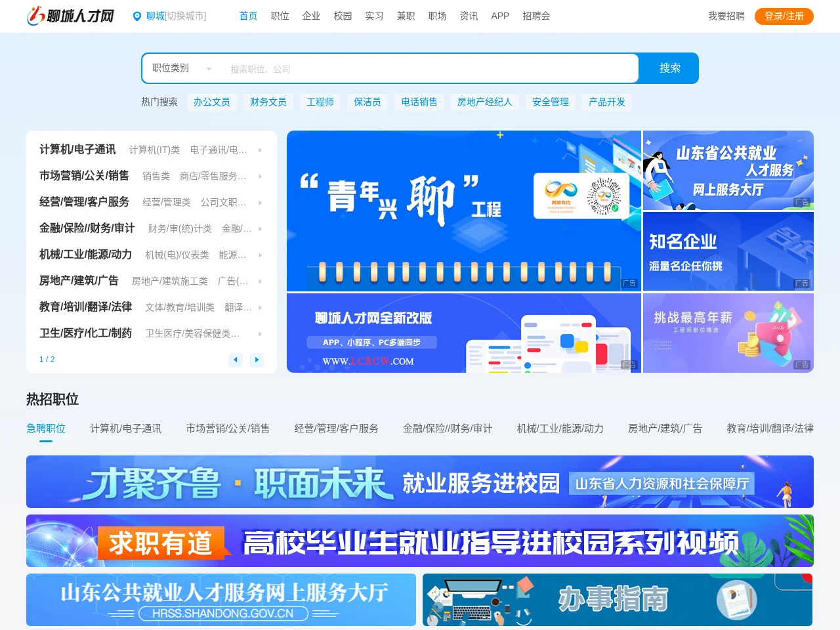The image size is (840, 630).
Task: Click the 搜索 button
Action: point(669,68)
